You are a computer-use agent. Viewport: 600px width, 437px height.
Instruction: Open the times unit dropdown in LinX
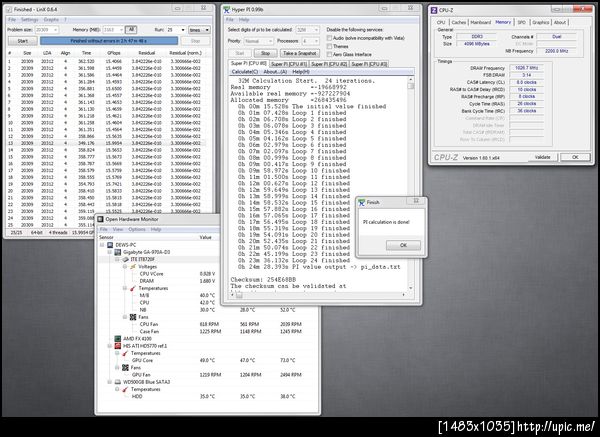[x=199, y=30]
